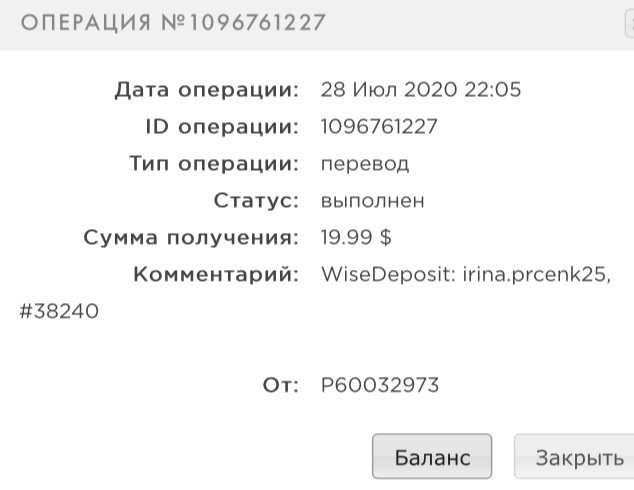This screenshot has width=634, height=490.
Task: Click the Сумма получения label
Action: click(x=192, y=238)
